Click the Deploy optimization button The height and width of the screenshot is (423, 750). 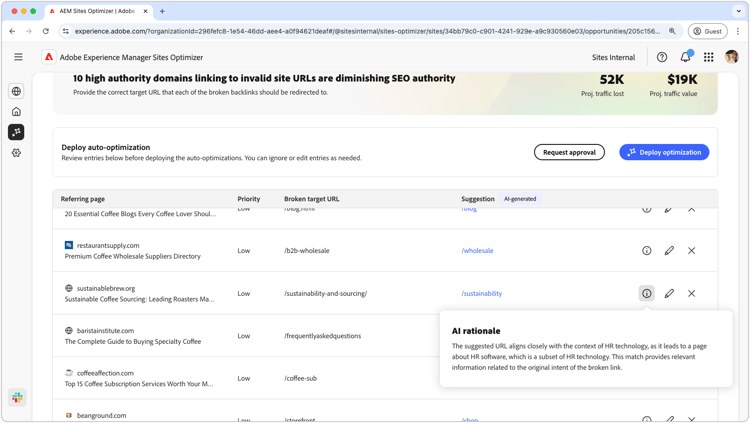coord(664,152)
